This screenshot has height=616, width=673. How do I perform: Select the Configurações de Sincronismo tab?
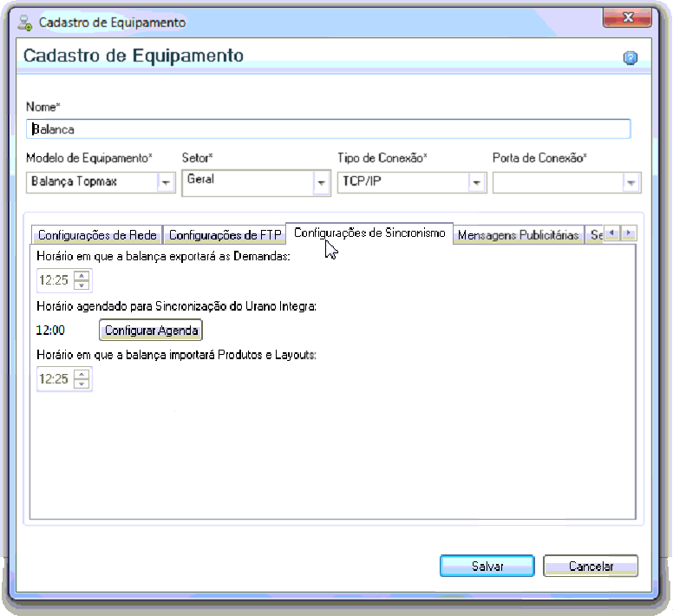(x=369, y=233)
